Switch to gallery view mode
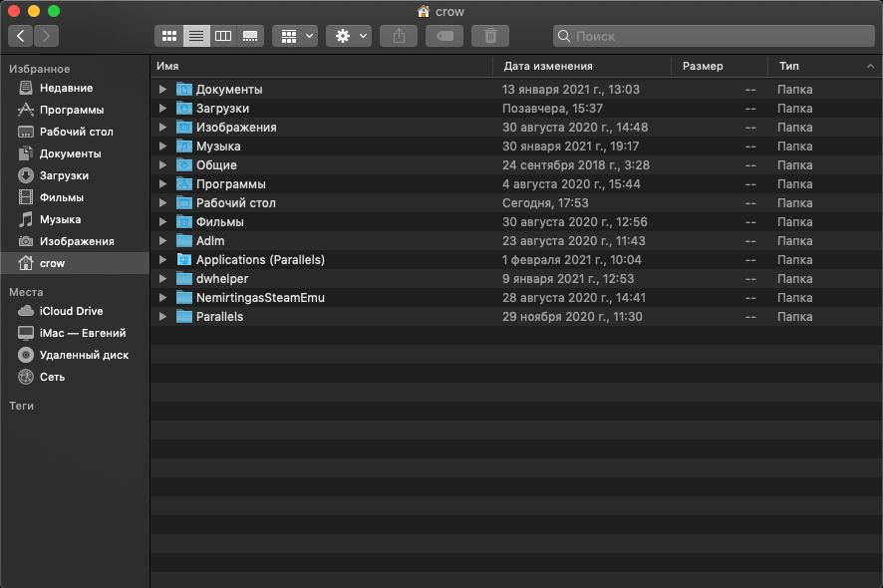Image resolution: width=883 pixels, height=588 pixels. tap(250, 36)
